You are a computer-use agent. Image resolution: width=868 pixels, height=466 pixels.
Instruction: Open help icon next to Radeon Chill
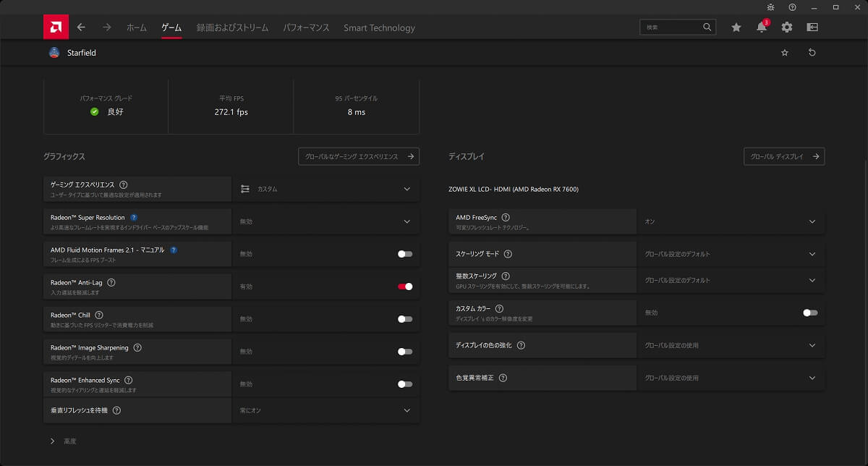pyautogui.click(x=99, y=315)
